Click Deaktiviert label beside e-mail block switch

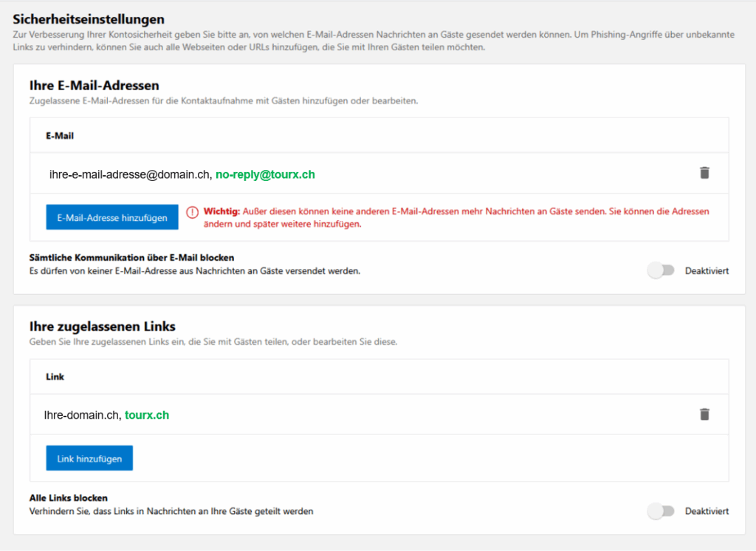[707, 271]
